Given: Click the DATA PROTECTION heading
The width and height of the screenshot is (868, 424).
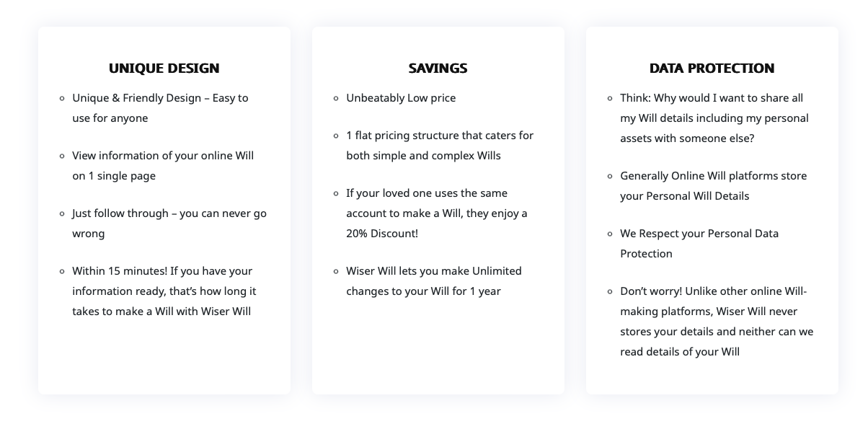Looking at the screenshot, I should 712,69.
